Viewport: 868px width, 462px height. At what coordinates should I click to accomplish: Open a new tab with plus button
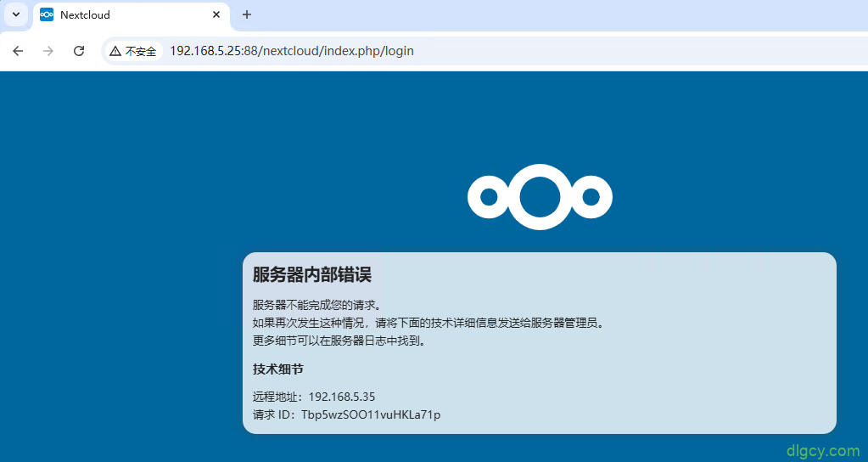click(x=247, y=15)
